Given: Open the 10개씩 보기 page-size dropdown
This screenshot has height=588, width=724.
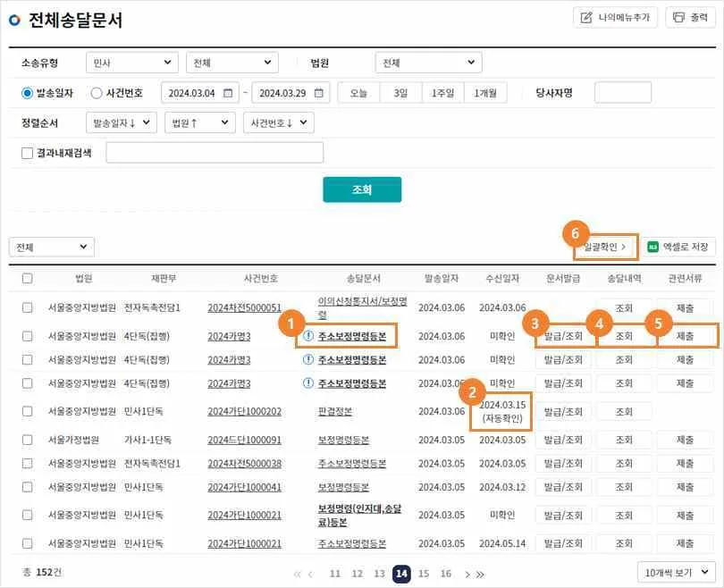Looking at the screenshot, I should pos(677,572).
